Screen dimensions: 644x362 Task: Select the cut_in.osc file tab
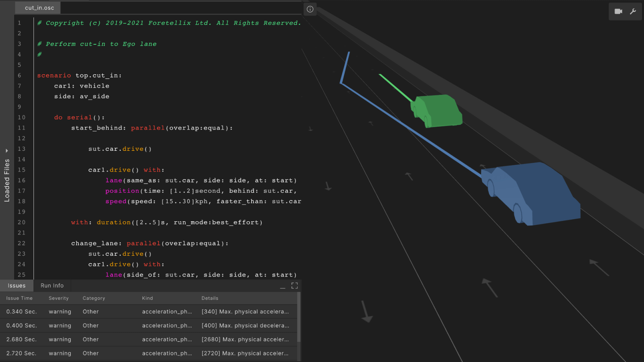(39, 8)
